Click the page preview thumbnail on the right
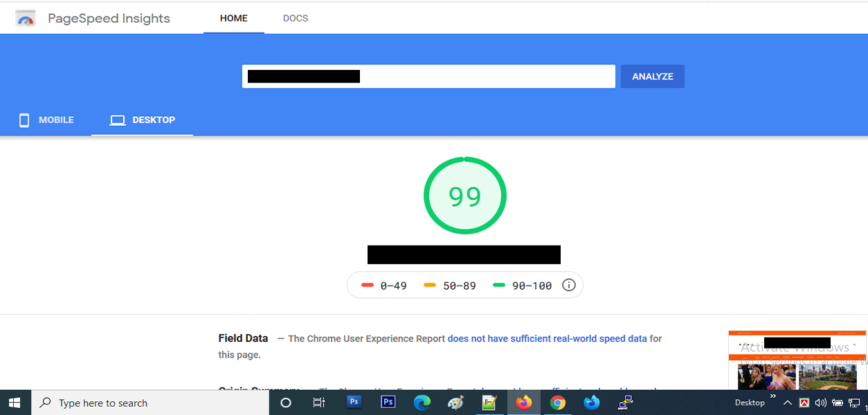Image resolution: width=868 pixels, height=415 pixels. [x=796, y=360]
